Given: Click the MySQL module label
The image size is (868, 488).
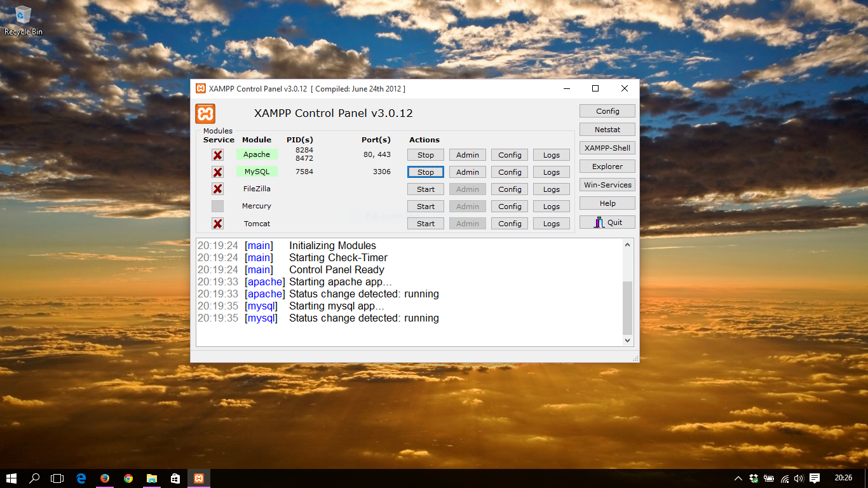Looking at the screenshot, I should (x=257, y=172).
